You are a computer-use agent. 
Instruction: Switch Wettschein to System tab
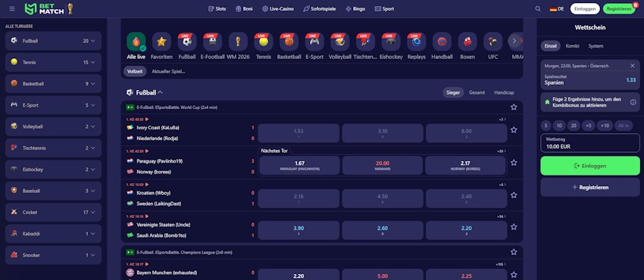tap(596, 46)
